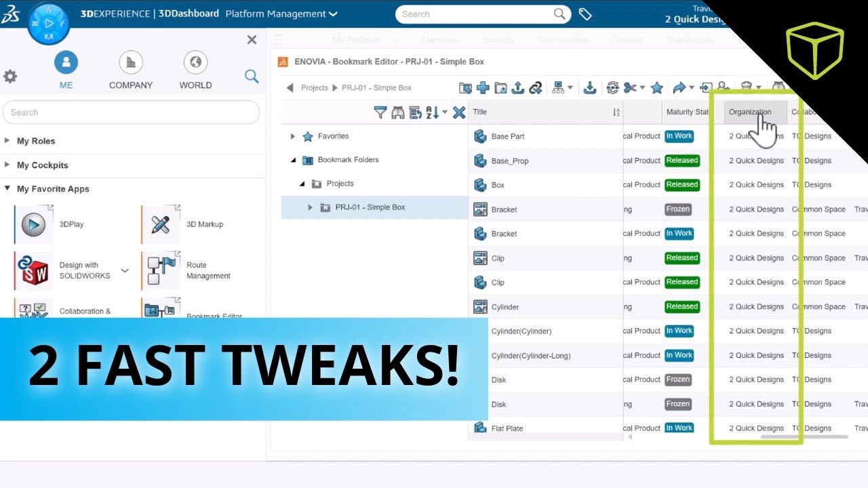Click the link chain toolbar icon
The image size is (868, 488).
pyautogui.click(x=536, y=87)
